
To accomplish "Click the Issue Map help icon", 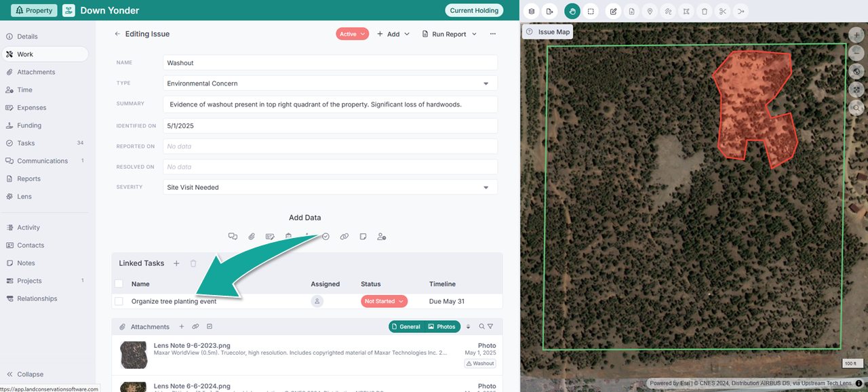I will [x=530, y=32].
